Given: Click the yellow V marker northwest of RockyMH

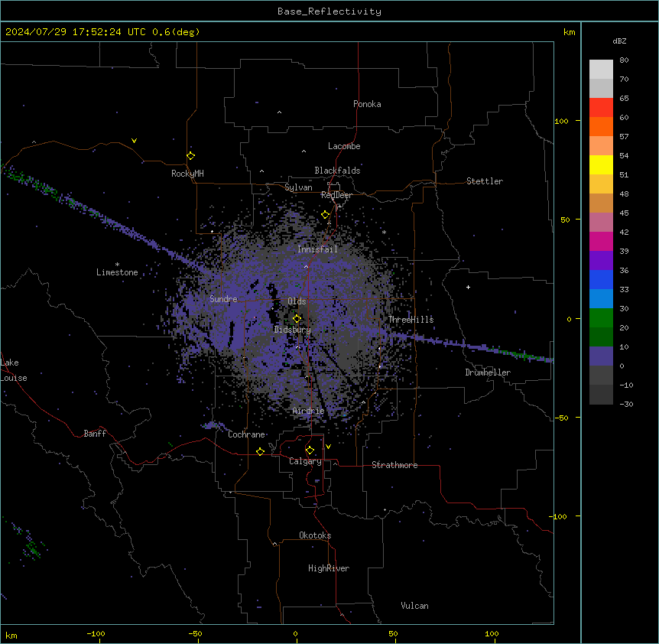Looking at the screenshot, I should point(134,141).
